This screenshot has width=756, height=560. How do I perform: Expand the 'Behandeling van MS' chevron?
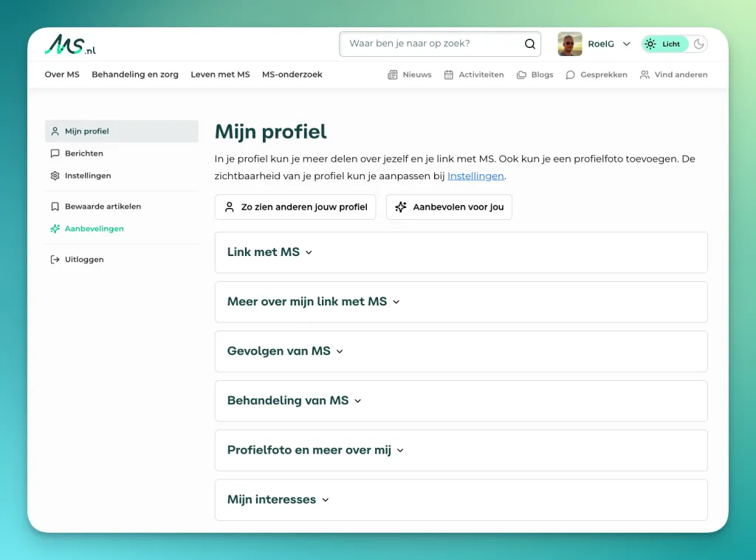358,401
